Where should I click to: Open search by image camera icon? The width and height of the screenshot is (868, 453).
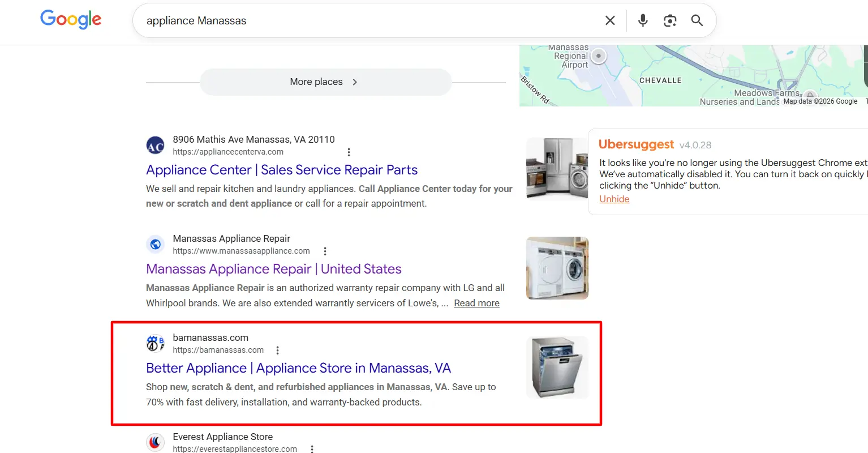[x=670, y=21]
